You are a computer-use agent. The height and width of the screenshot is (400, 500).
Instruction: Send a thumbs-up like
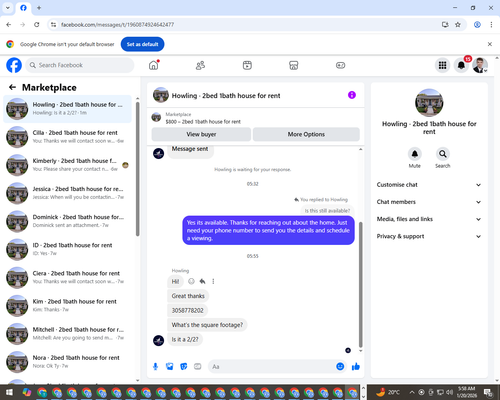point(356,367)
